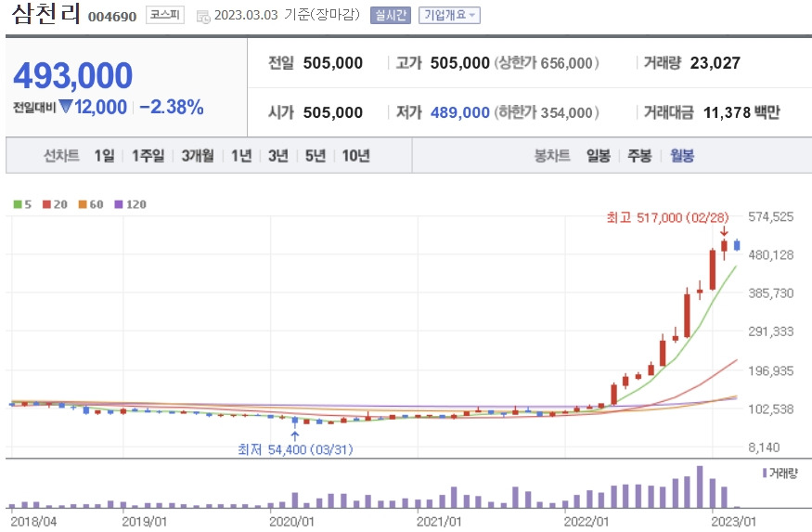Viewport: 812px width, 532px height.
Task: Click the 코스피 market badge
Action: [164, 15]
